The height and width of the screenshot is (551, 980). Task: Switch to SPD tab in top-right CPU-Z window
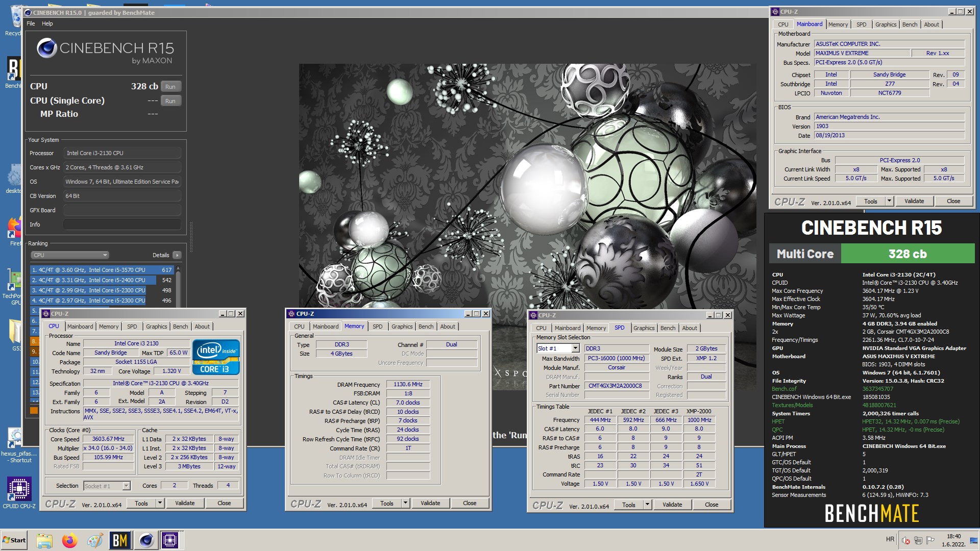pos(861,24)
